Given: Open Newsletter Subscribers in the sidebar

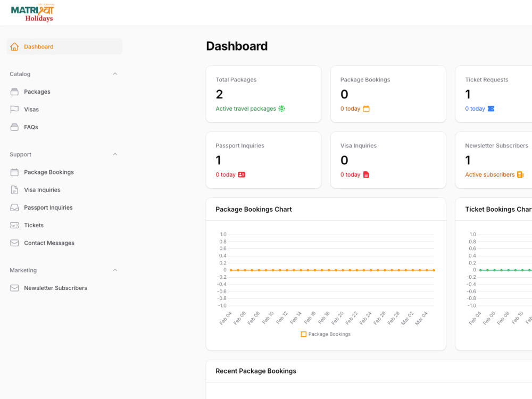Looking at the screenshot, I should (x=64, y=288).
